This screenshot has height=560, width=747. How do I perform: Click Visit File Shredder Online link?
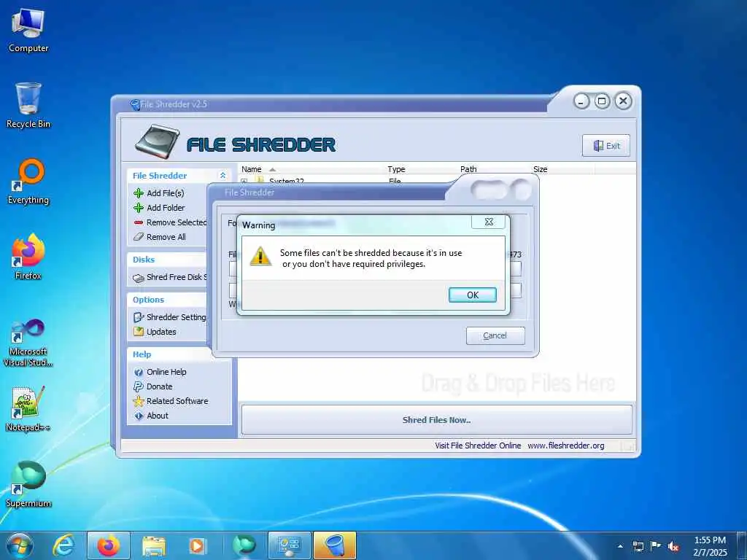click(478, 446)
